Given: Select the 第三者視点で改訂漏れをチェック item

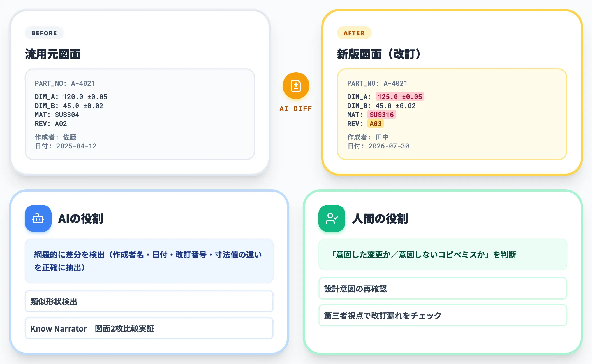Looking at the screenshot, I should point(443,315).
